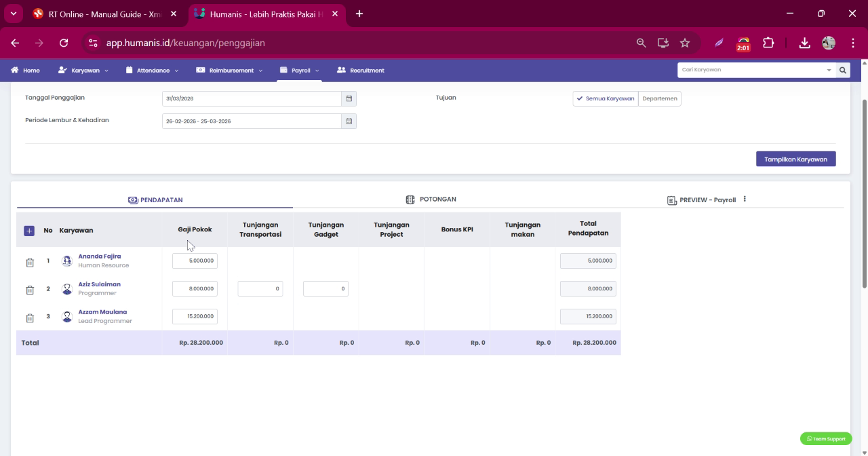Delete Ananda Fajira row with trash icon
The width and height of the screenshot is (868, 456).
coord(30,263)
